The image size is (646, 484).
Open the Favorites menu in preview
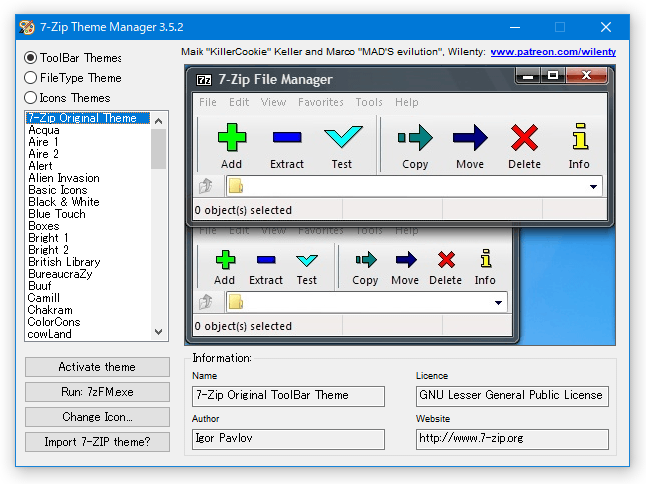[321, 102]
